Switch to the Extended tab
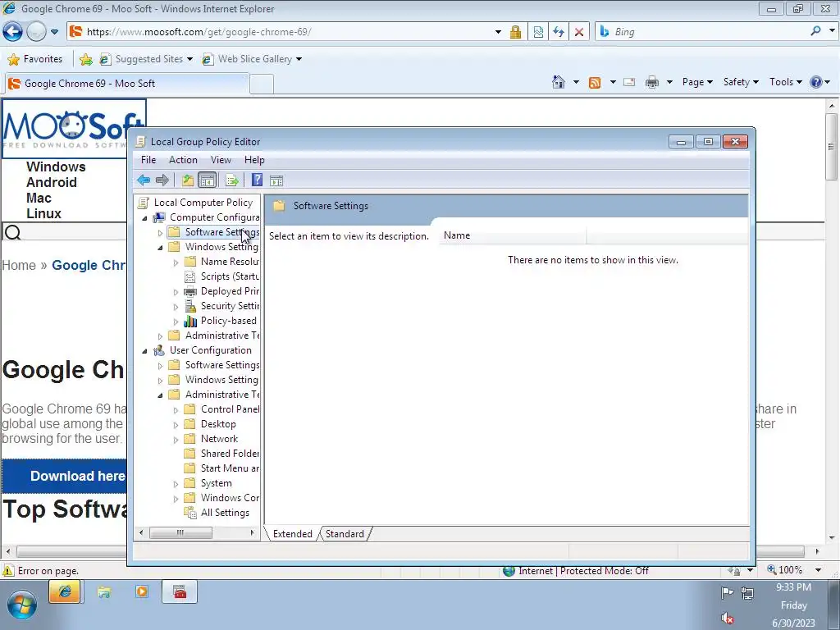840x630 pixels. (x=293, y=533)
